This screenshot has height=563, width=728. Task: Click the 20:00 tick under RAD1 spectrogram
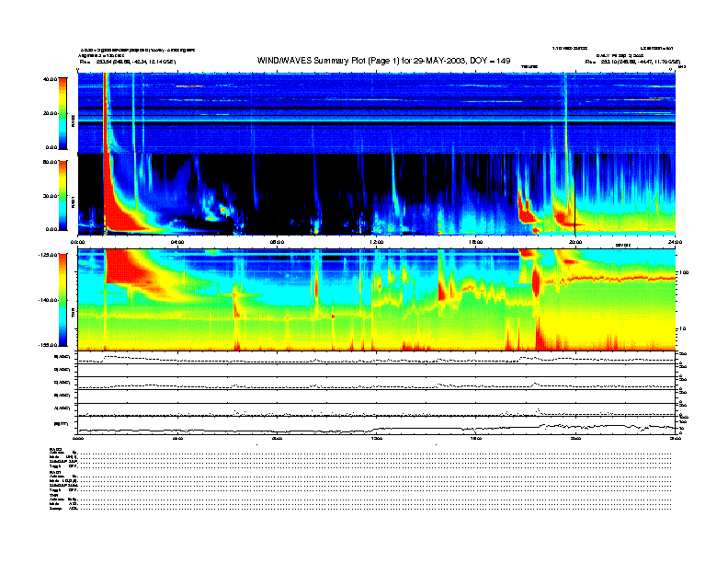[575, 242]
